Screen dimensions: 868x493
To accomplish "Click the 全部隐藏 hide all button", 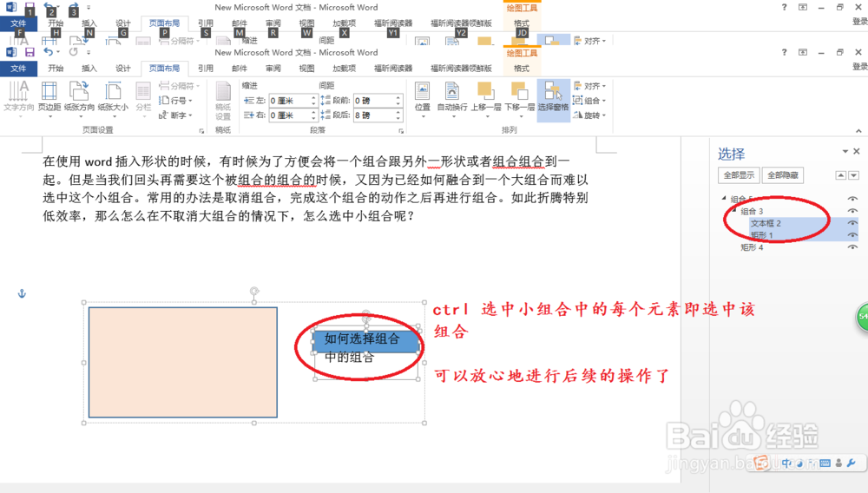I will coord(783,175).
